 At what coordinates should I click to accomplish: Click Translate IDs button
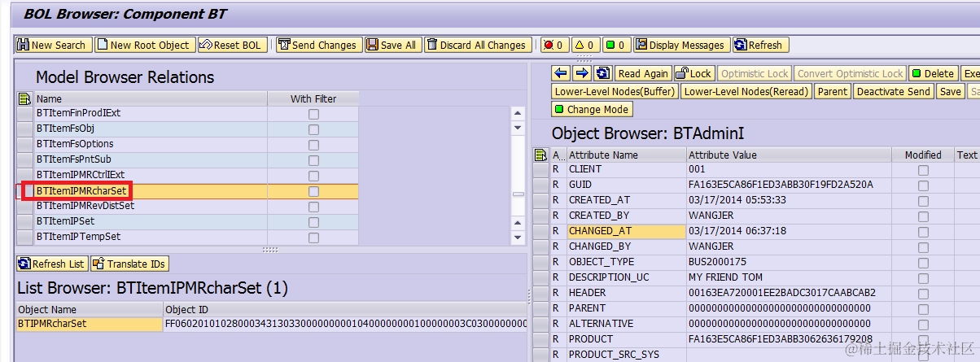[x=129, y=264]
